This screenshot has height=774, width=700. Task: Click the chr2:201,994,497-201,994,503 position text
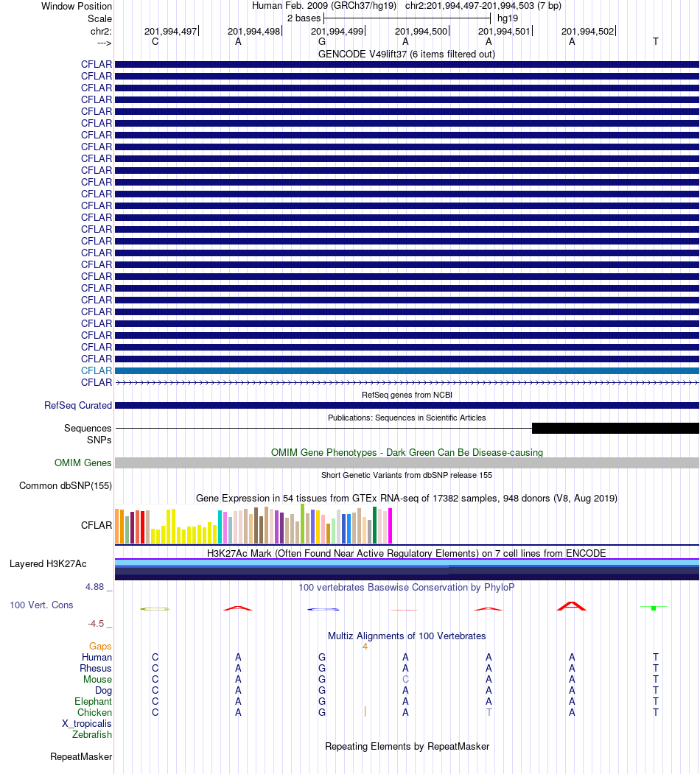(483, 6)
